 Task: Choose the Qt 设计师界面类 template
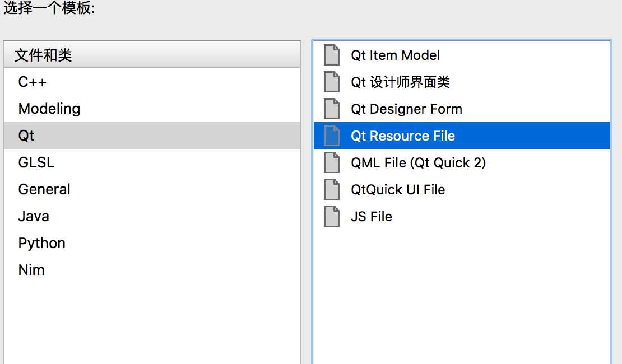point(462,82)
